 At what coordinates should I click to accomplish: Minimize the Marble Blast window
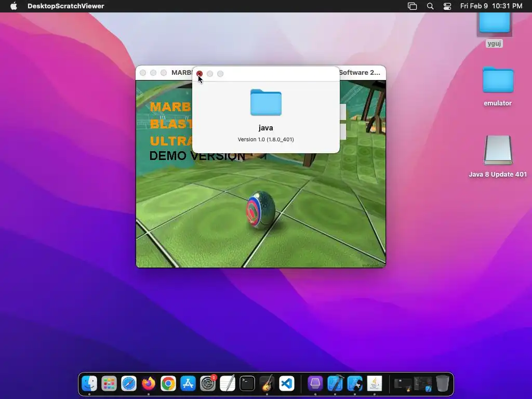153,73
